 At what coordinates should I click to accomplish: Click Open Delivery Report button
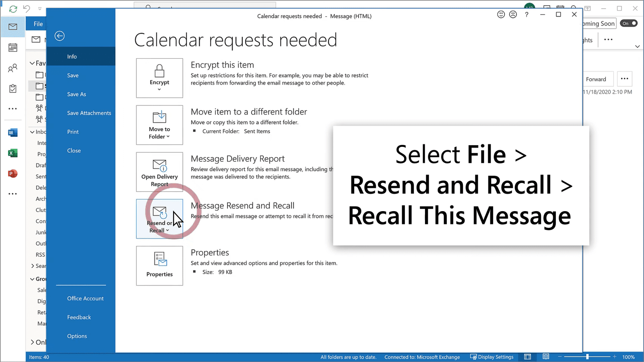tap(159, 172)
